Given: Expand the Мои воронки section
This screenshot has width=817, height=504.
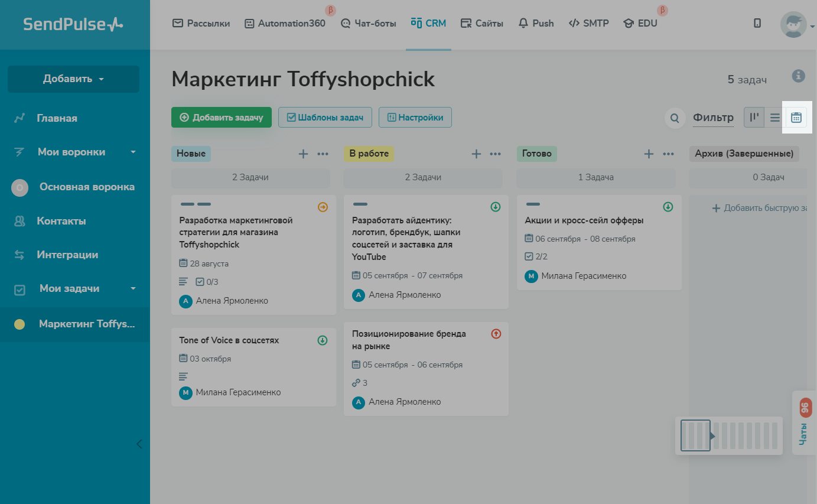Looking at the screenshot, I should click(x=133, y=152).
